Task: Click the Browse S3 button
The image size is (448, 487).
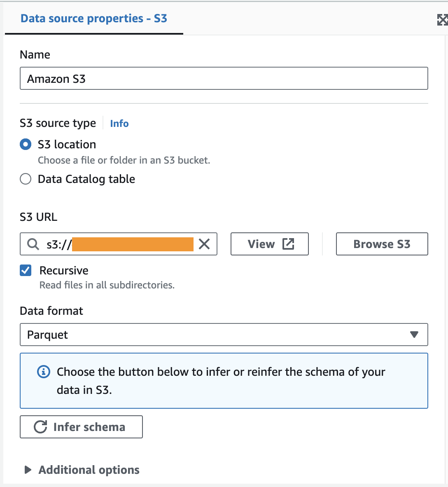Action: click(382, 244)
